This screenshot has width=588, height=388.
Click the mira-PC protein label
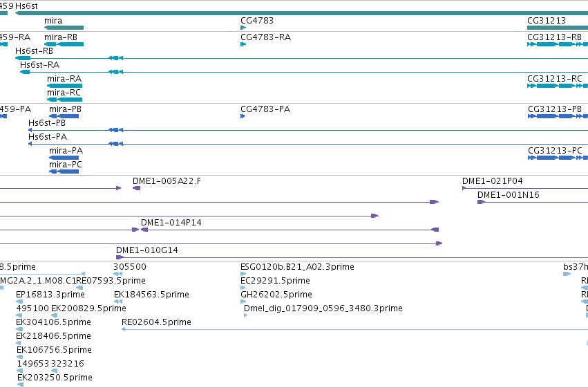point(66,165)
